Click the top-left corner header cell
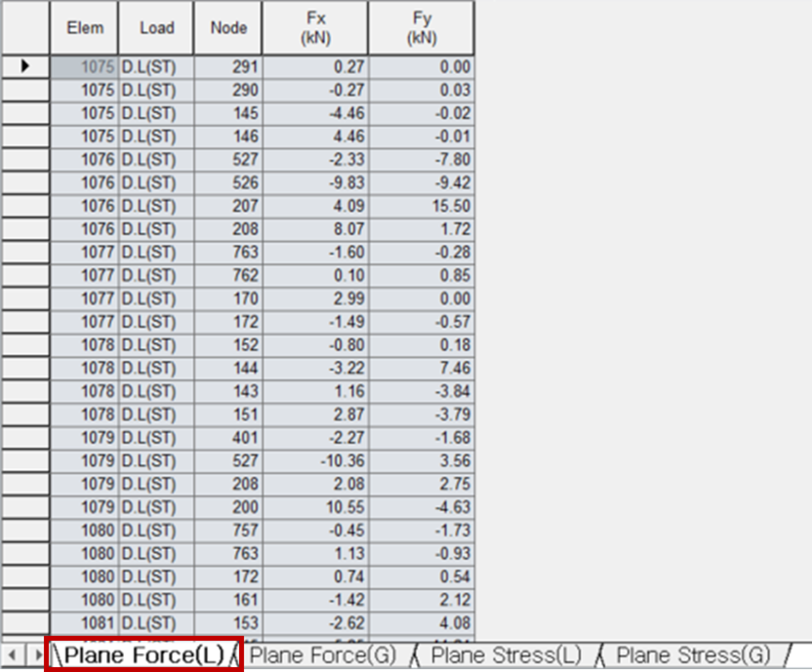 pos(24,27)
